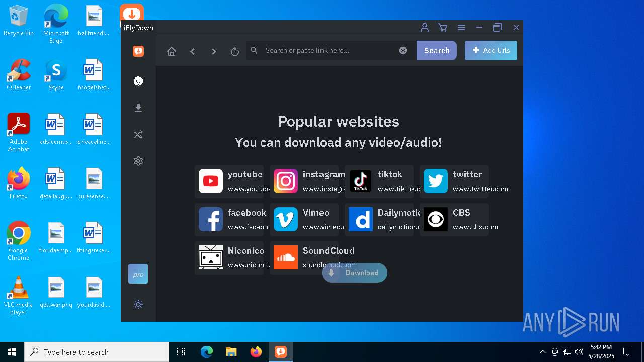Open the SoundCloud website tile
The width and height of the screenshot is (644, 362).
click(x=304, y=257)
